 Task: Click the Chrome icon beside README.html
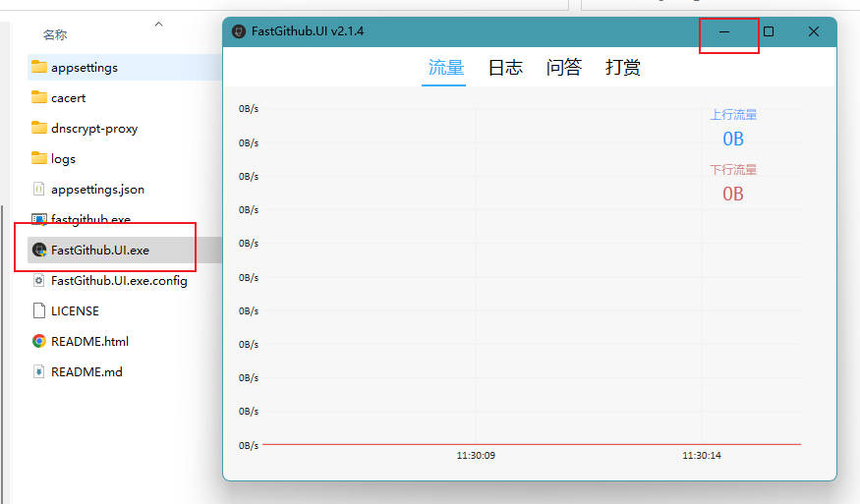click(39, 342)
